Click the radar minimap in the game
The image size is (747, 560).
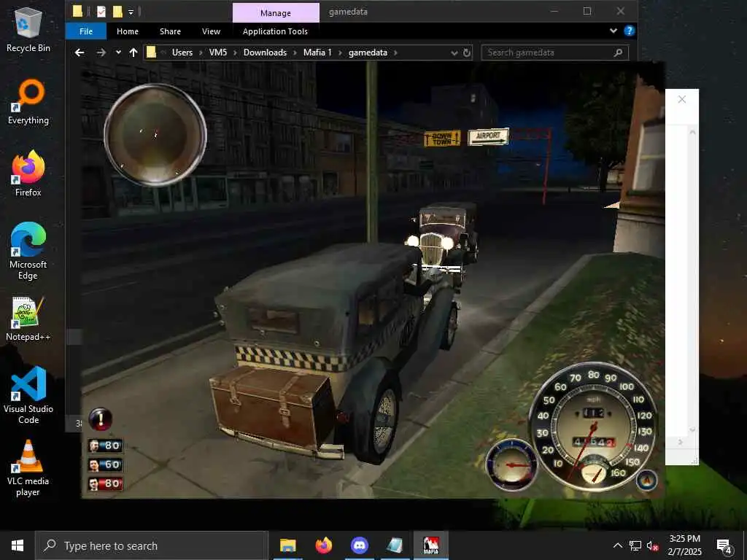[x=155, y=135]
